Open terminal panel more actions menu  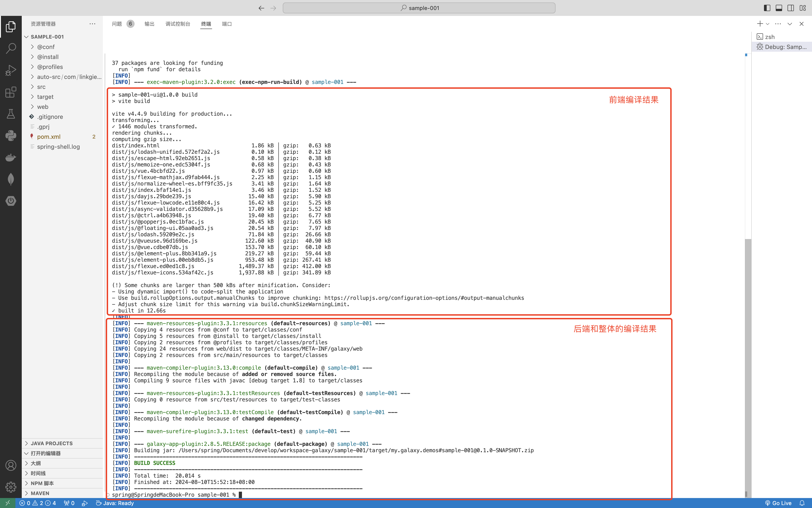point(778,24)
